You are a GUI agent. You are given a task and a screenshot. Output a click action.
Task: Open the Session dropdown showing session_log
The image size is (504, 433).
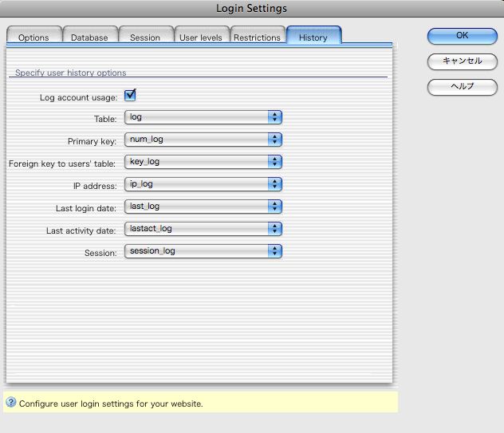(203, 251)
